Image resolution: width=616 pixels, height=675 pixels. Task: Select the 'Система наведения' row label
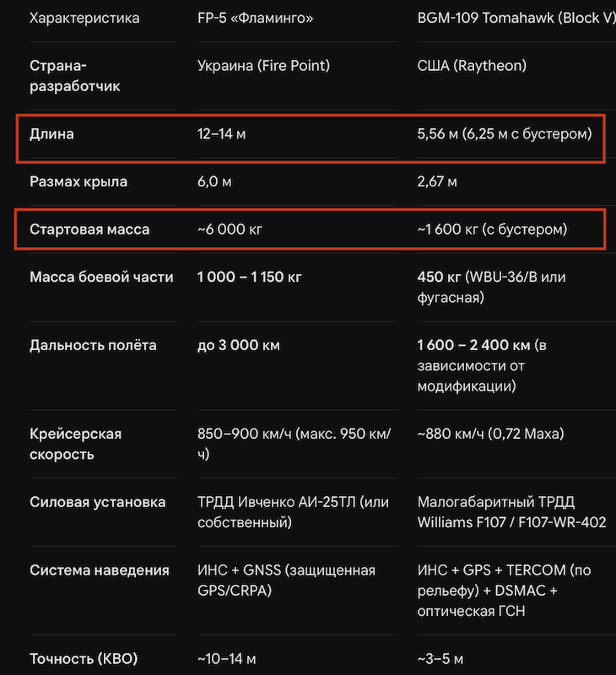[100, 570]
